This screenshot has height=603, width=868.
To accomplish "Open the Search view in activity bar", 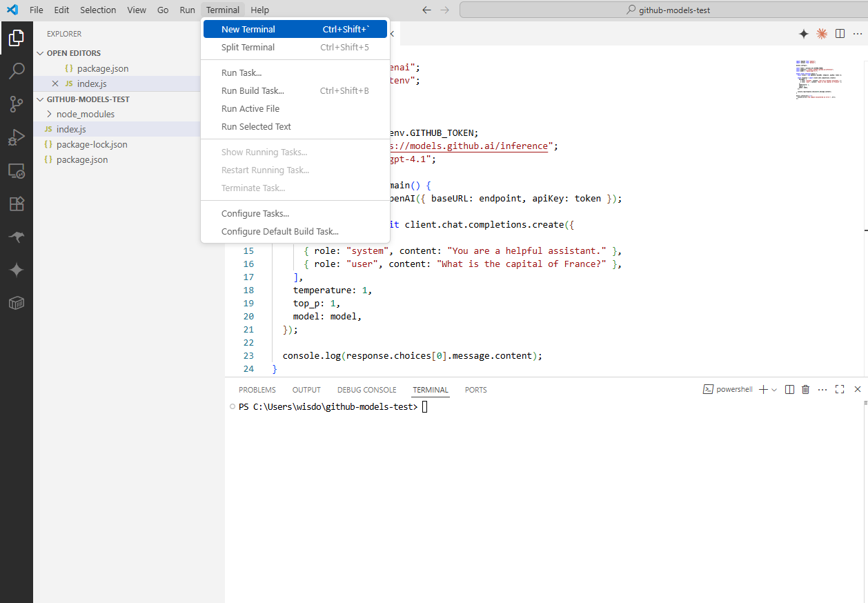I will 17,71.
